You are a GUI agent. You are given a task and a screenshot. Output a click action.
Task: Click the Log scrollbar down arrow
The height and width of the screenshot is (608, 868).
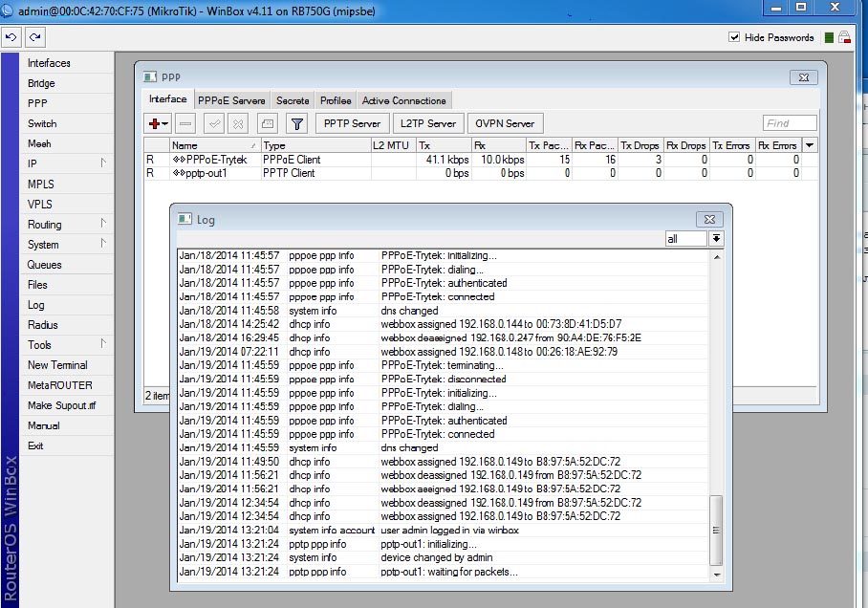tap(716, 575)
